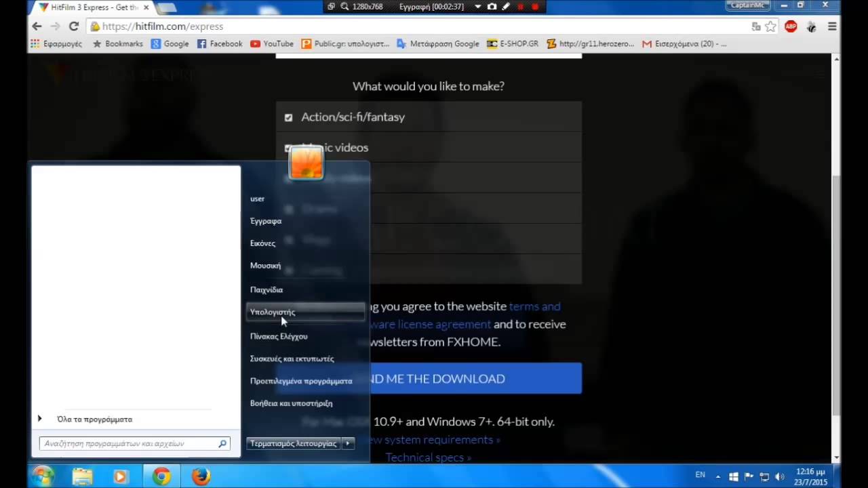Switch to Chrome in the taskbar

(161, 476)
